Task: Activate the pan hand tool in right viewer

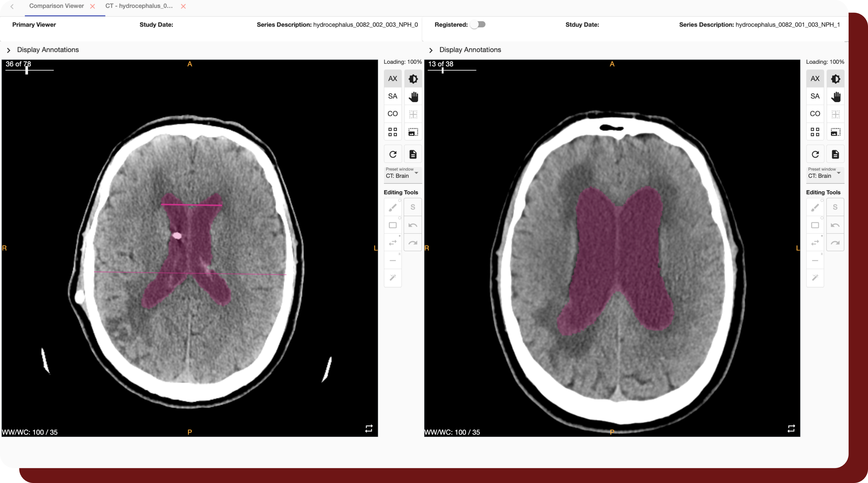Action: click(x=835, y=96)
